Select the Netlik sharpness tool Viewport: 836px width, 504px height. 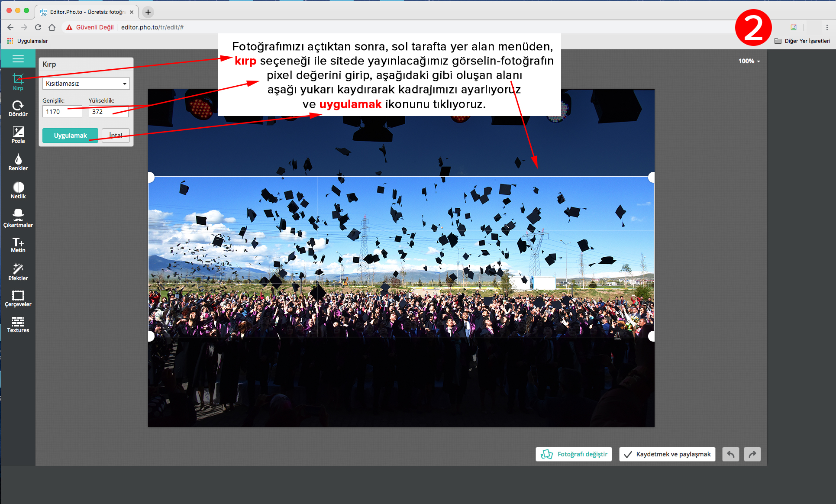[18, 190]
